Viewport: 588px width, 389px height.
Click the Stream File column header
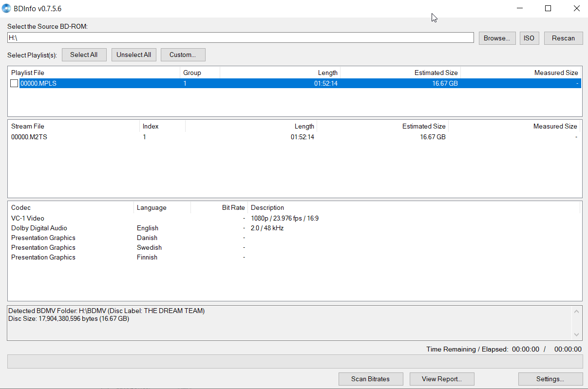(74, 126)
